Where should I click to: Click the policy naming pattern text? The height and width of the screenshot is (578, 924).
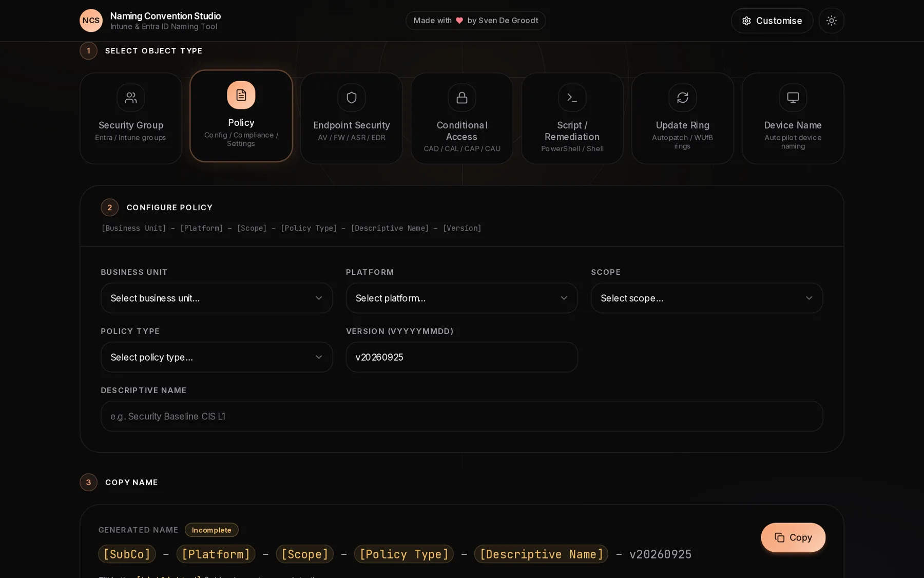291,228
